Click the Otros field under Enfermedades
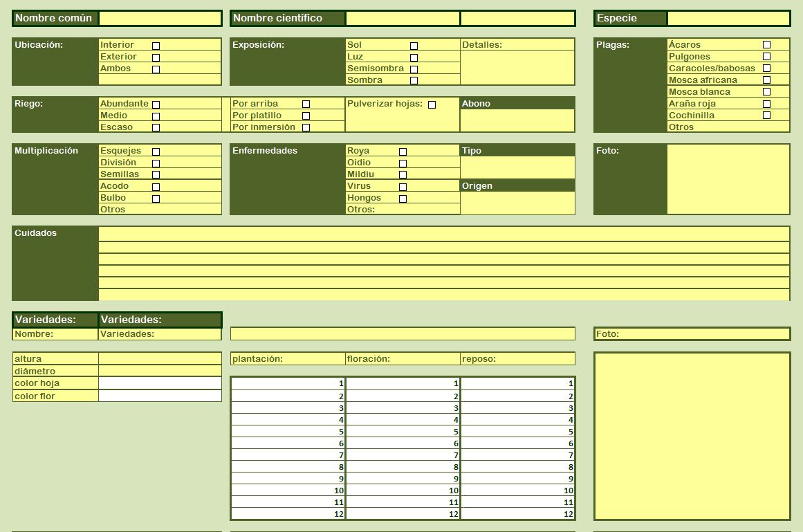 (403, 209)
